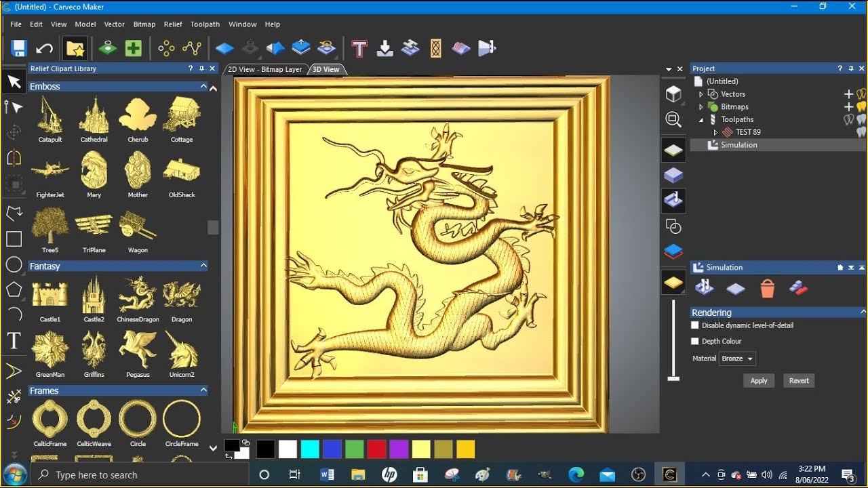Undo the last action
This screenshot has width=868, height=488.
point(45,48)
